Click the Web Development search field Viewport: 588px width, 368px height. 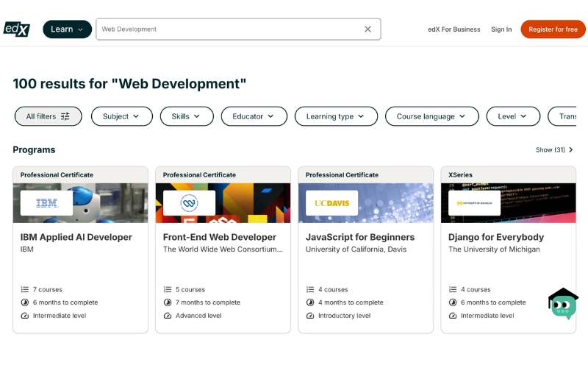238,29
